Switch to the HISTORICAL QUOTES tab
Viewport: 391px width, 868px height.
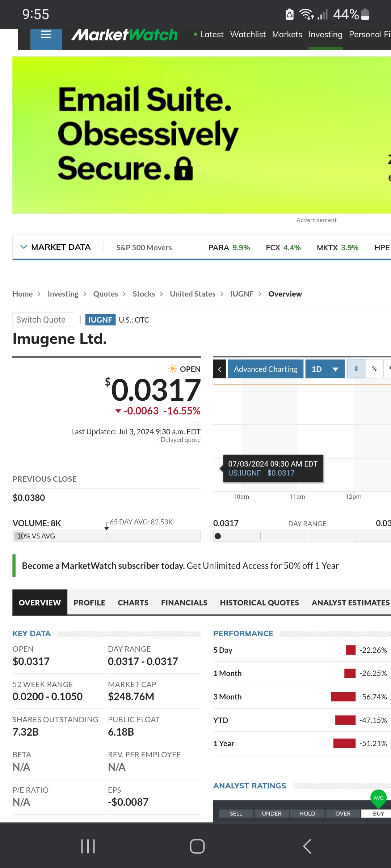pos(260,603)
